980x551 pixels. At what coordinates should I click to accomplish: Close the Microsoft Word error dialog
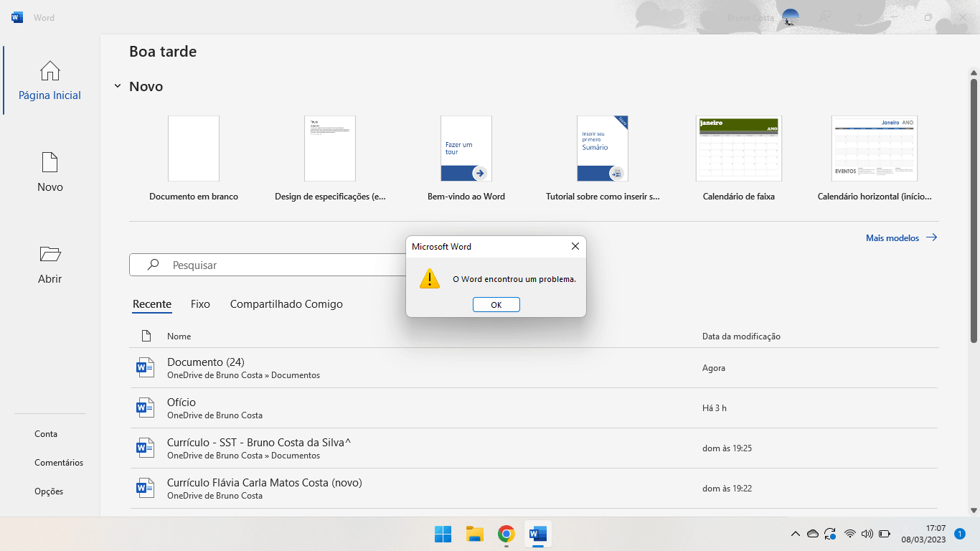click(575, 246)
